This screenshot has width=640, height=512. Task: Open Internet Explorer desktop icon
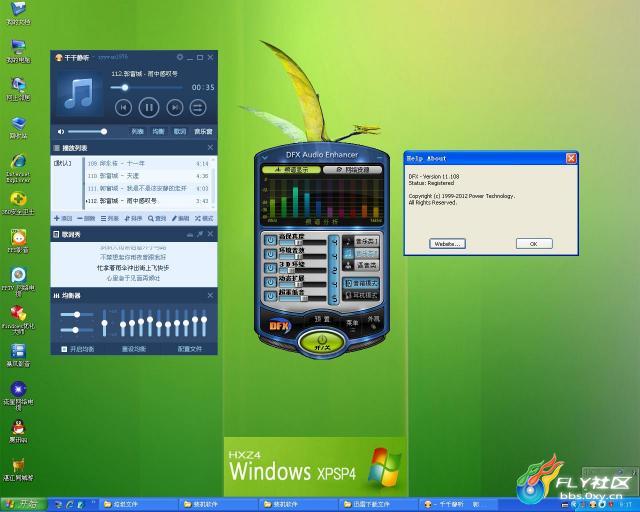[18, 167]
